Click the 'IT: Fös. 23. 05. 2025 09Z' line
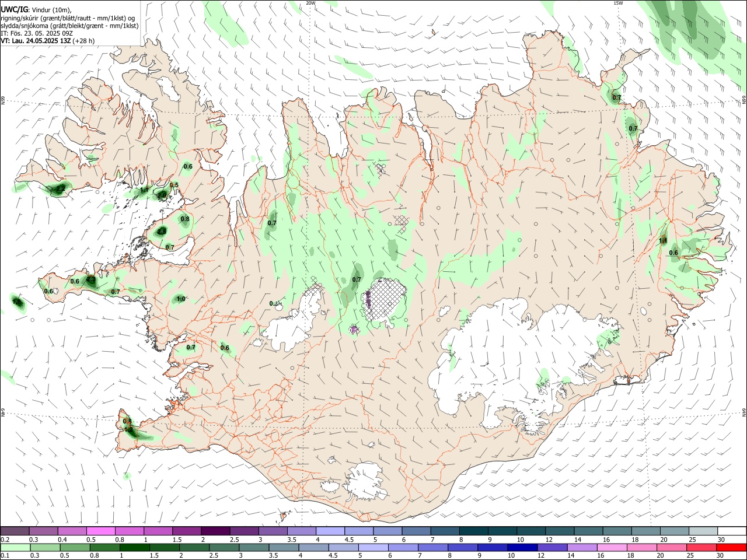The width and height of the screenshot is (747, 560). [x=37, y=33]
